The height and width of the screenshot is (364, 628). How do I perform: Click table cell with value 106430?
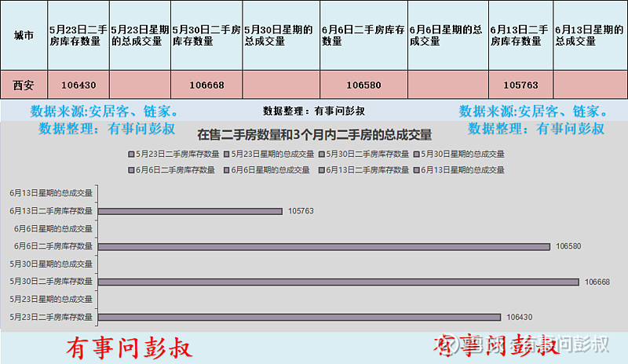coord(78,85)
